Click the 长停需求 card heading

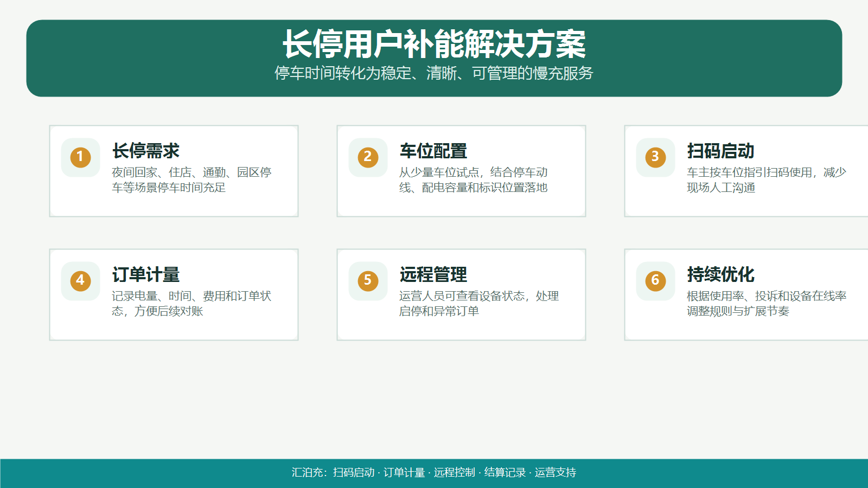pos(146,151)
